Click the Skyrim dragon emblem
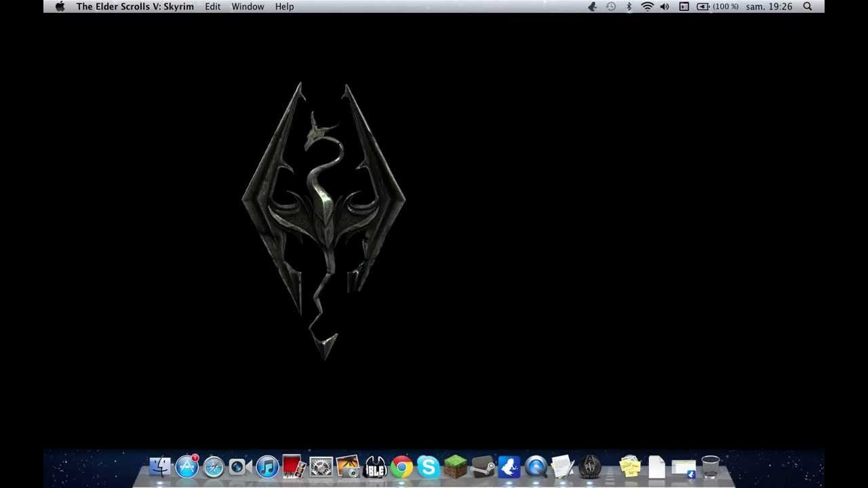 click(323, 221)
